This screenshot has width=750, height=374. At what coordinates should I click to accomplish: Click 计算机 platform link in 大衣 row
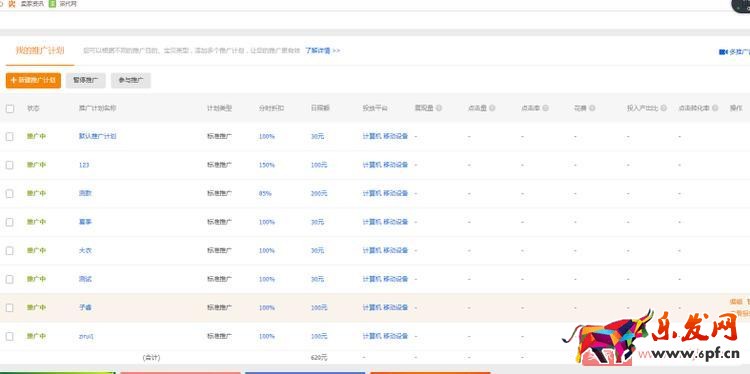coord(372,251)
